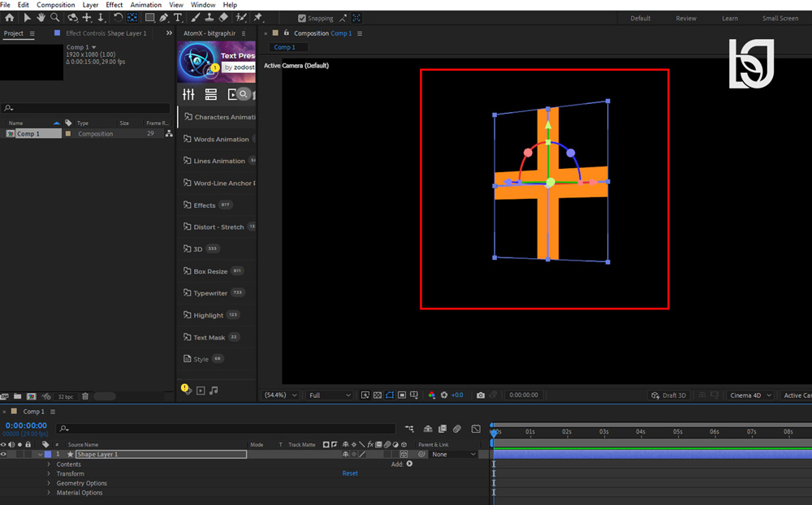Select the Pan camera tool
The width and height of the screenshot is (812, 505).
coord(87,18)
